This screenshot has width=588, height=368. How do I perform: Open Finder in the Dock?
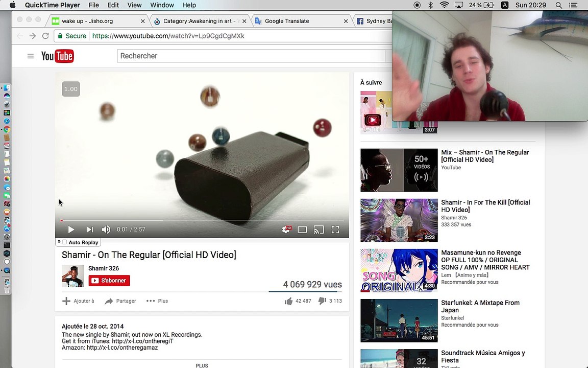point(7,88)
